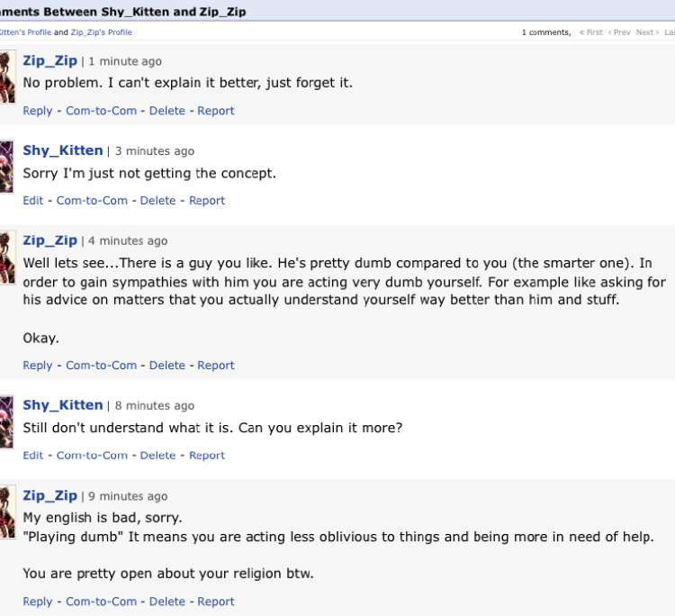Jump to the First page link

click(x=591, y=32)
